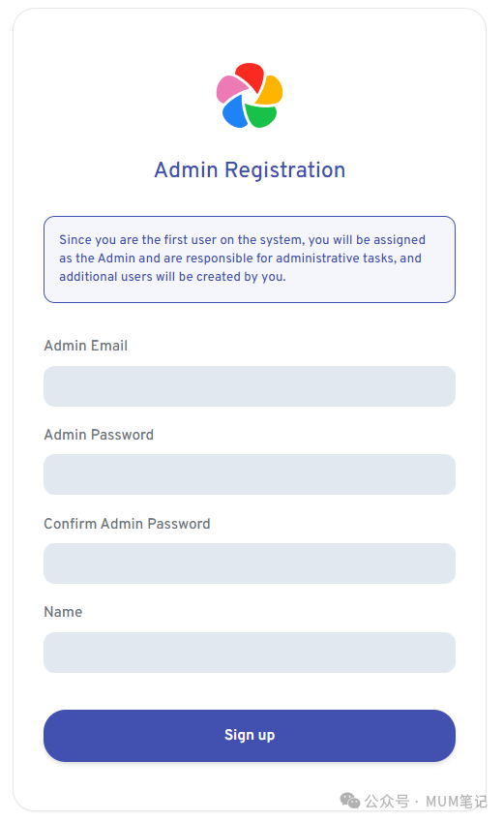Click the Admin Registration heading
This screenshot has width=504, height=822.
pyautogui.click(x=250, y=169)
